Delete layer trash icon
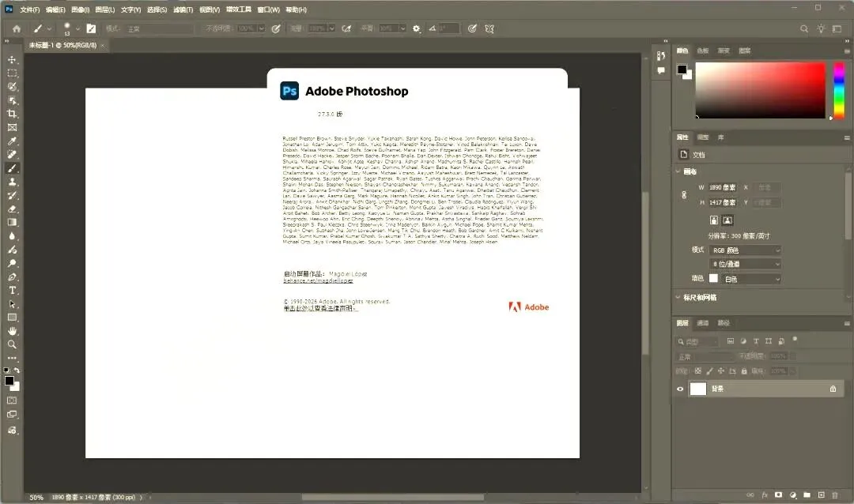The height and width of the screenshot is (504, 854). tap(835, 495)
